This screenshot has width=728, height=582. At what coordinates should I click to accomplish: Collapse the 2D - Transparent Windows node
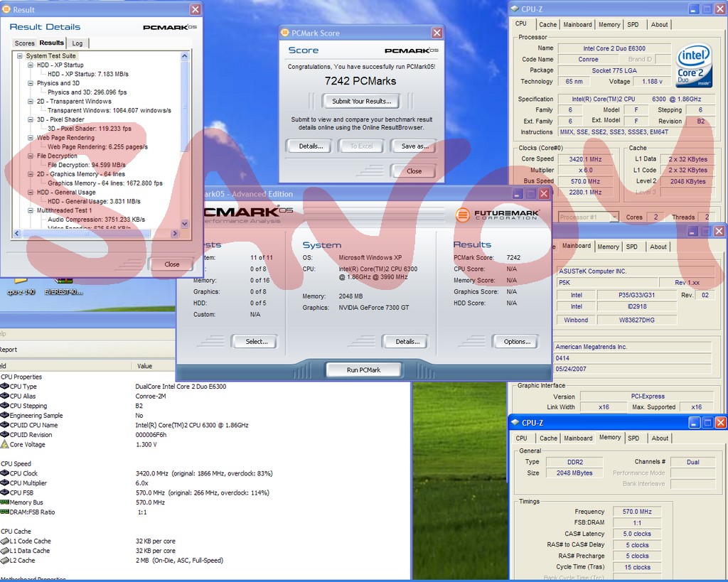click(31, 101)
